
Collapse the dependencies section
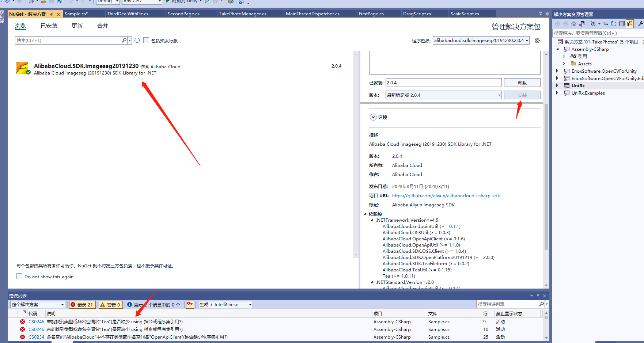(365, 214)
